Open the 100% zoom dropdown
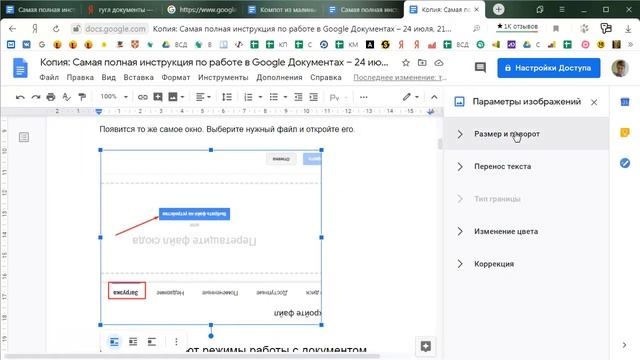640x360 pixels. coord(114,97)
